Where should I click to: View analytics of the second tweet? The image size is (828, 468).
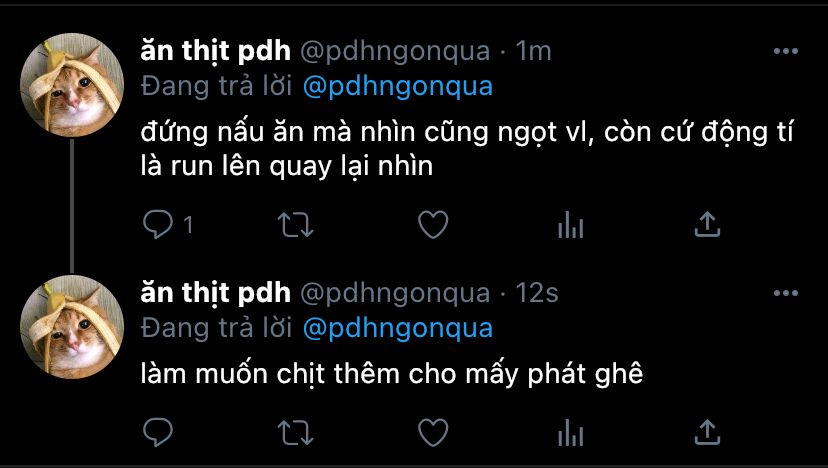pos(570,432)
